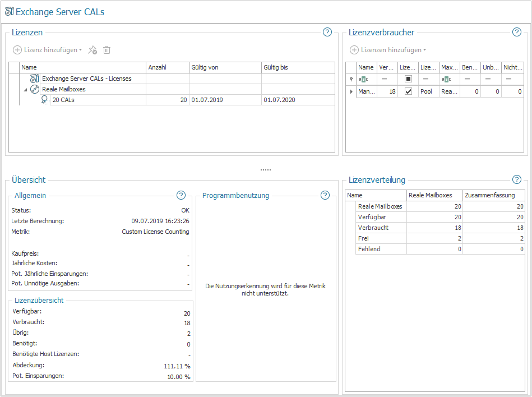532x397 pixels.
Task: Sort Lizenzen table by Name column header
Action: (x=82, y=67)
